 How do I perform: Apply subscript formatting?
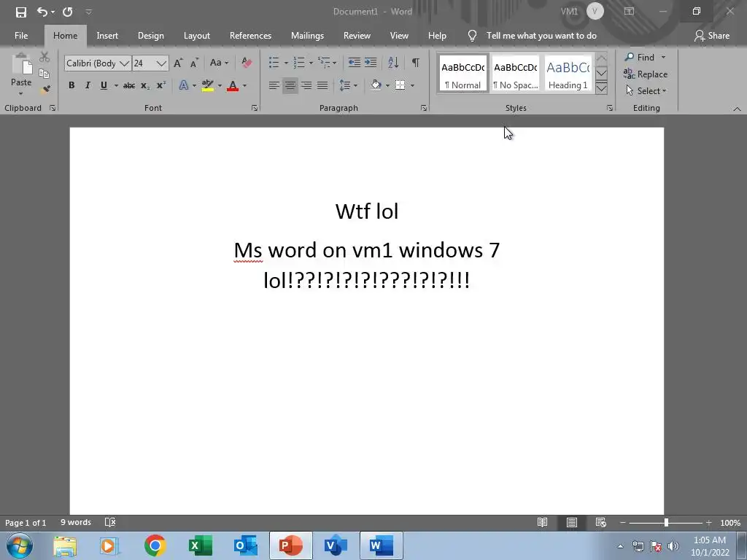click(x=145, y=86)
